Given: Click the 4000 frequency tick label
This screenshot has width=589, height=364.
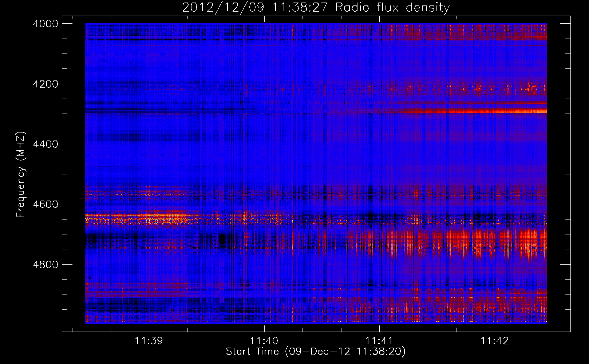Looking at the screenshot, I should [x=46, y=24].
